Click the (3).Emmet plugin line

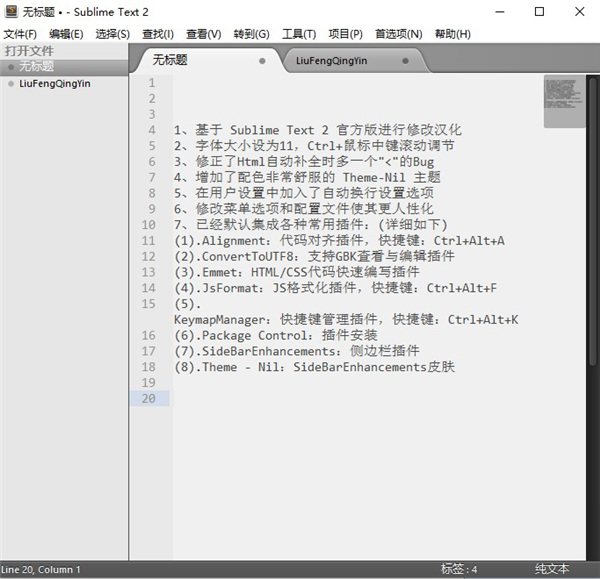(x=297, y=272)
